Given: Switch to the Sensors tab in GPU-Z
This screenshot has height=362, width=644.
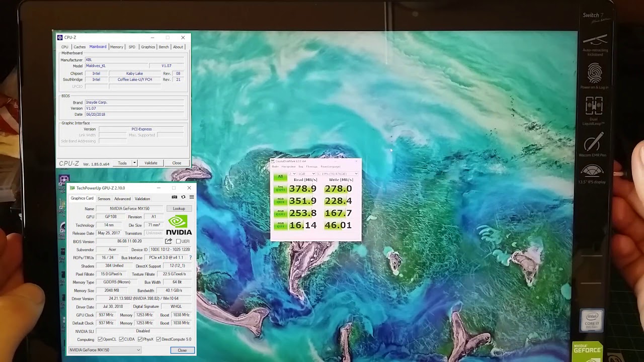Looking at the screenshot, I should 104,199.
